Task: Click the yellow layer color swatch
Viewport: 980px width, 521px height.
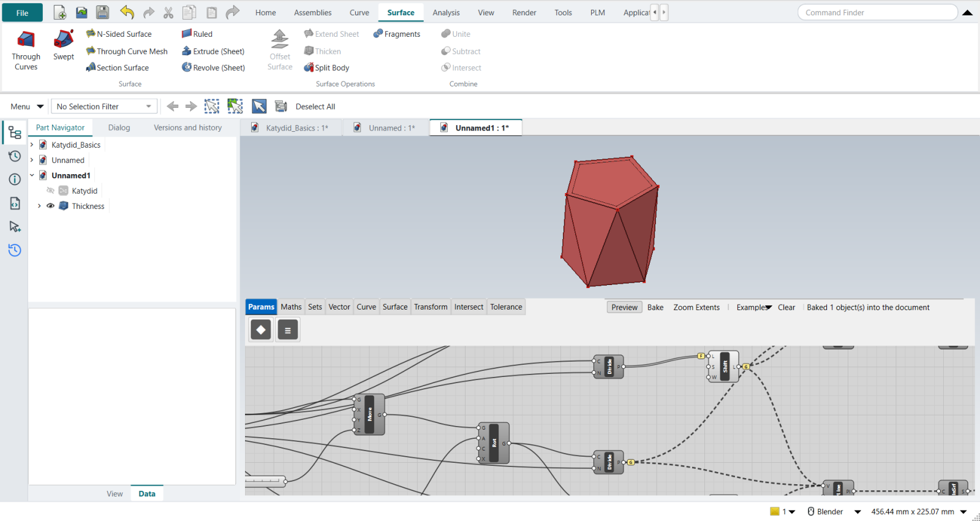Action: (775, 511)
